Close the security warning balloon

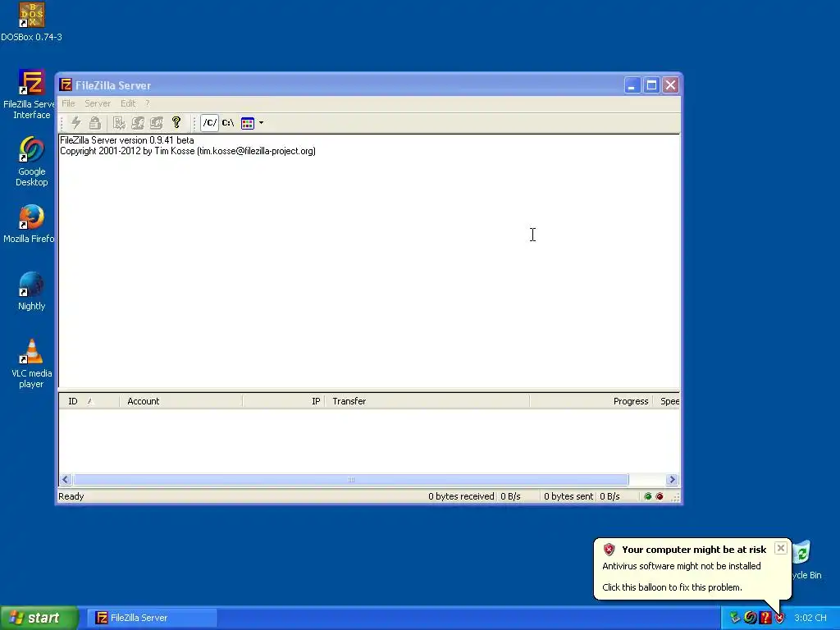pos(781,548)
